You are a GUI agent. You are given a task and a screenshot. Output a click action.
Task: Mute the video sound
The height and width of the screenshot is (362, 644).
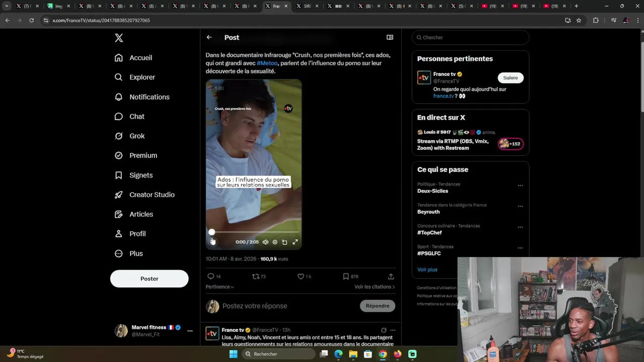pos(265,242)
